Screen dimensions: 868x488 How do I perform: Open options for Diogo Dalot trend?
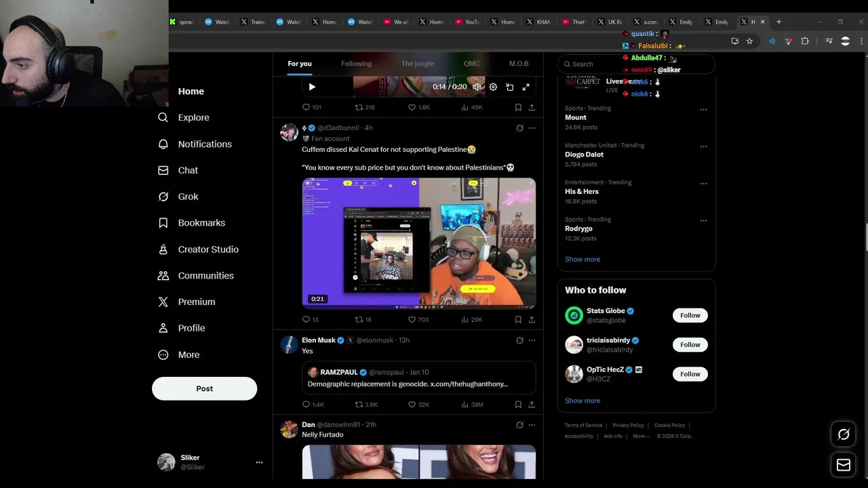(x=703, y=146)
